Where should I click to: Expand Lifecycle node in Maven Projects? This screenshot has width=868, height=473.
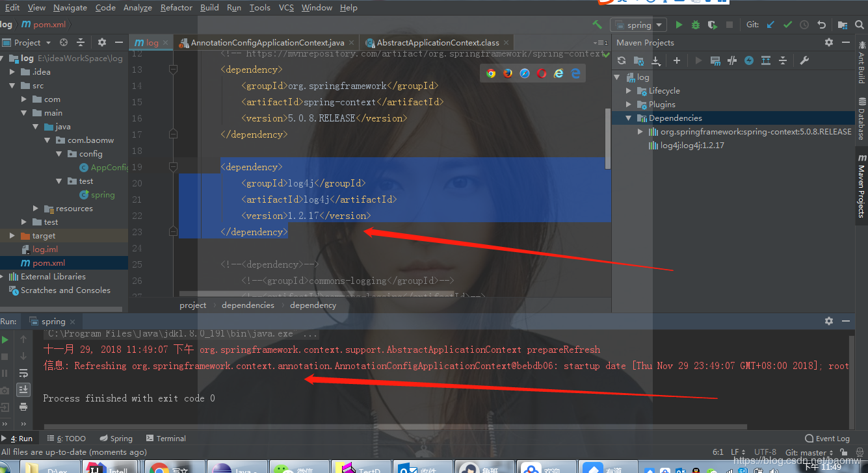(x=629, y=90)
